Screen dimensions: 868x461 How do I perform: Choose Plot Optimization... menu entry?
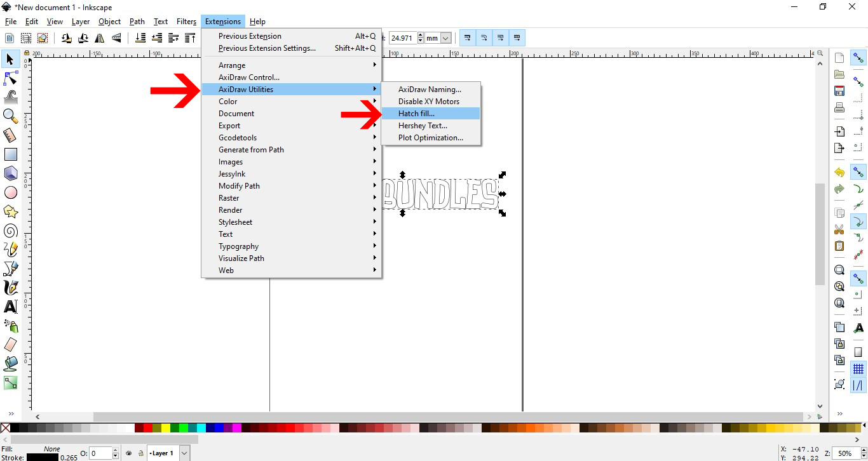click(431, 138)
